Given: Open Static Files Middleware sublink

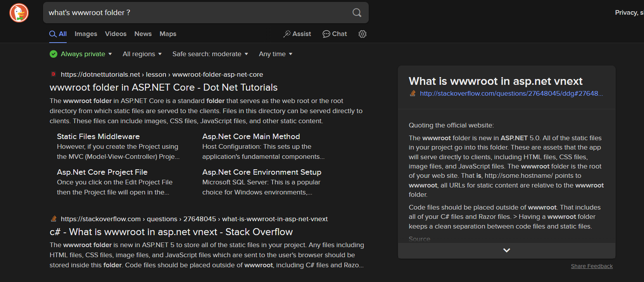Looking at the screenshot, I should point(98,136).
